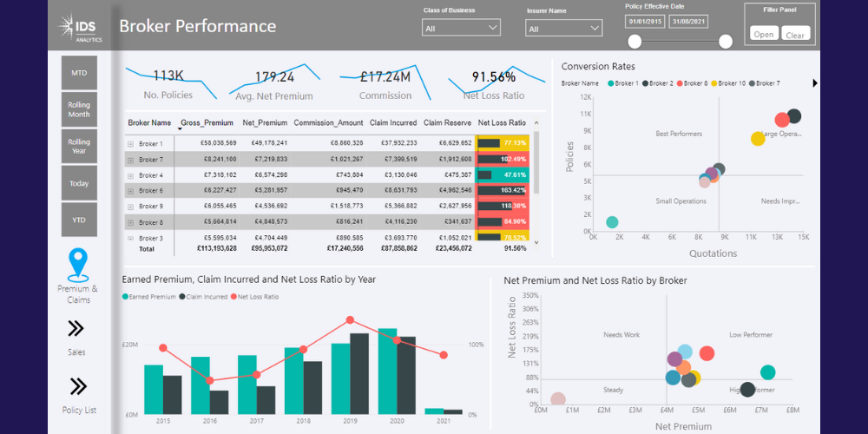Click the Clear button in Filter Panel

(794, 35)
